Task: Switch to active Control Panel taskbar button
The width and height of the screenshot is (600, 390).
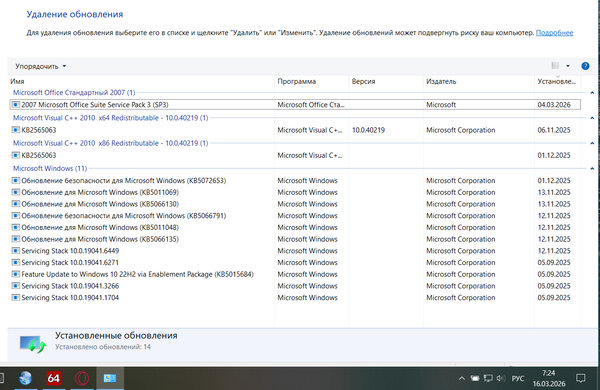Action: coord(110,378)
